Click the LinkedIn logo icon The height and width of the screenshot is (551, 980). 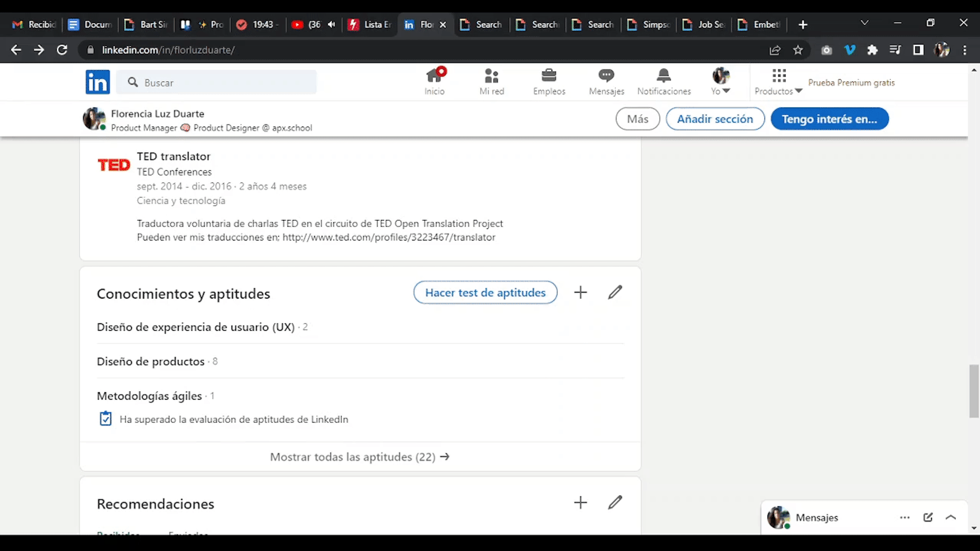(98, 82)
